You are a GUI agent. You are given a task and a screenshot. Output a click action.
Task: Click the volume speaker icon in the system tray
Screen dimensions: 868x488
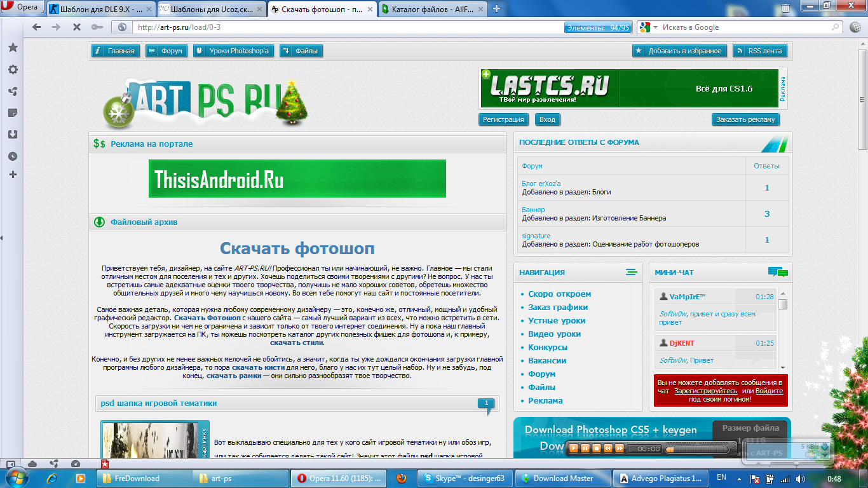(x=799, y=478)
